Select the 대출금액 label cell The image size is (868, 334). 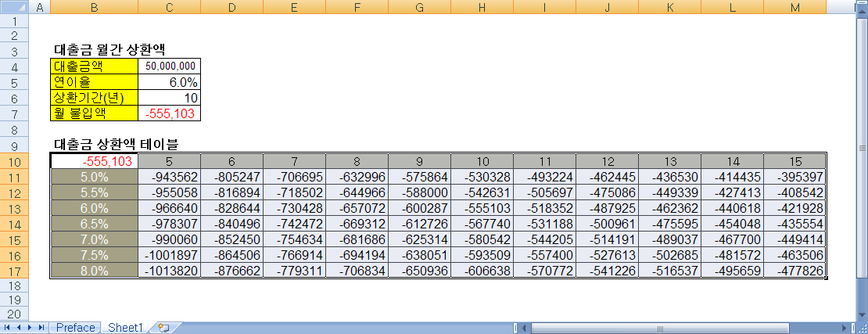coord(94,66)
